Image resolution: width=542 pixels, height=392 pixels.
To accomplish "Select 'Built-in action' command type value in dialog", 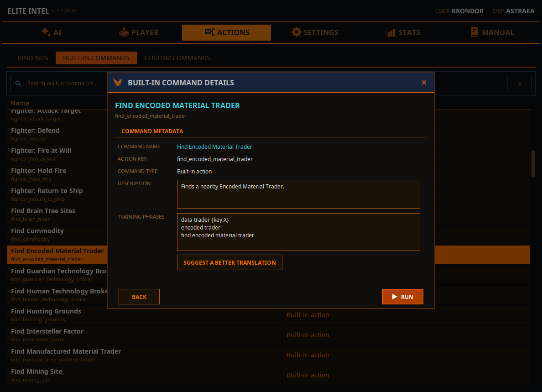I will (194, 172).
